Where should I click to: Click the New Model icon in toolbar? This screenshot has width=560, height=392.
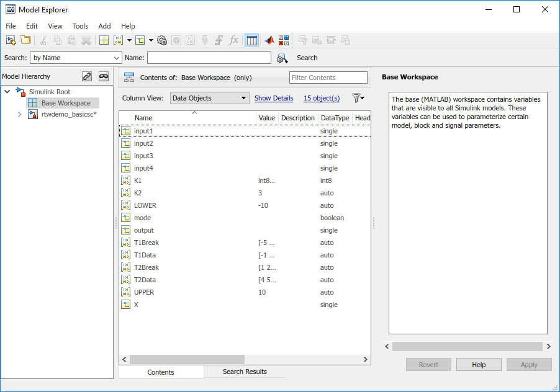click(x=11, y=40)
